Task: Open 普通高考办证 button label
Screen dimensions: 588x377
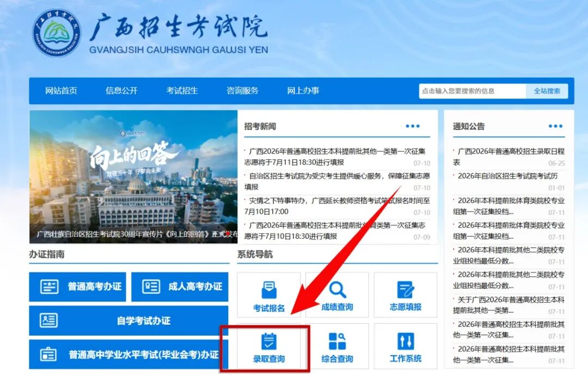Action: point(95,287)
